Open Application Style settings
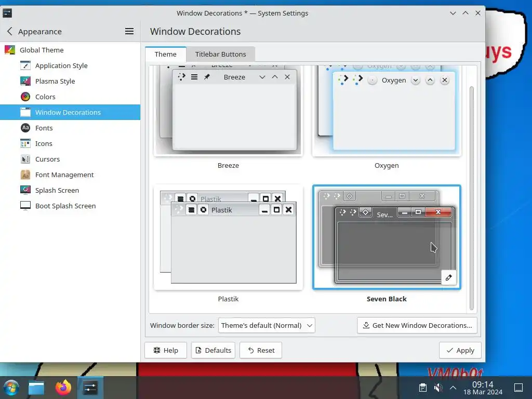Image resolution: width=532 pixels, height=399 pixels. click(70, 65)
